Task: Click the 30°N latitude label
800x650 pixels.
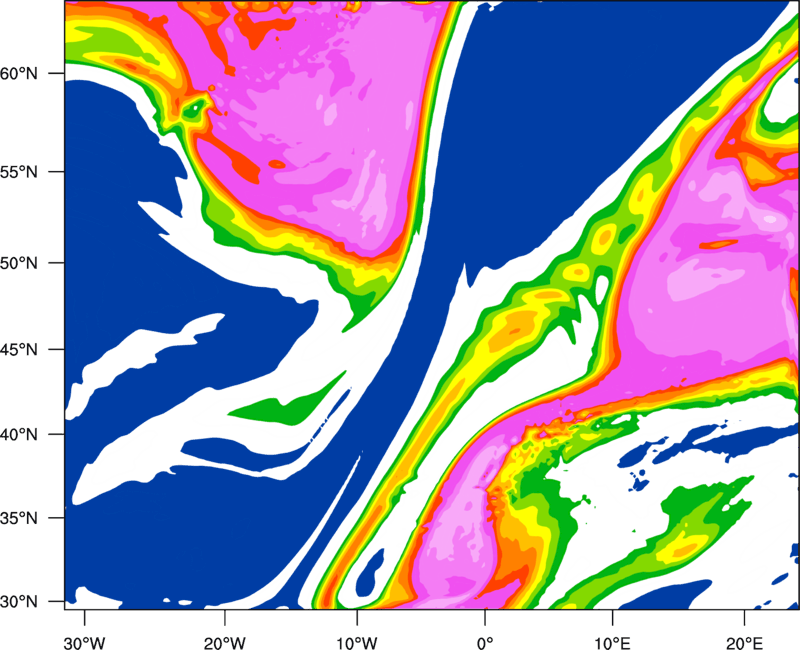Action: (19, 602)
